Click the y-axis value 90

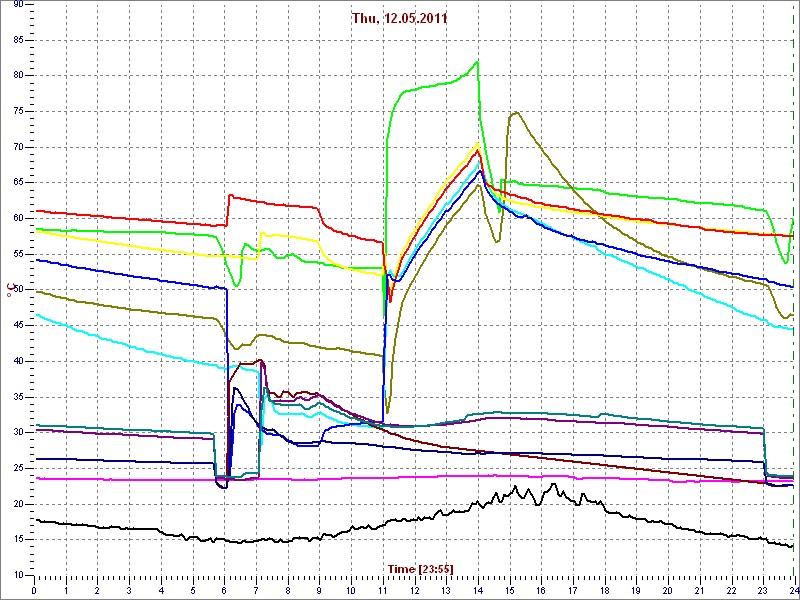tap(17, 4)
